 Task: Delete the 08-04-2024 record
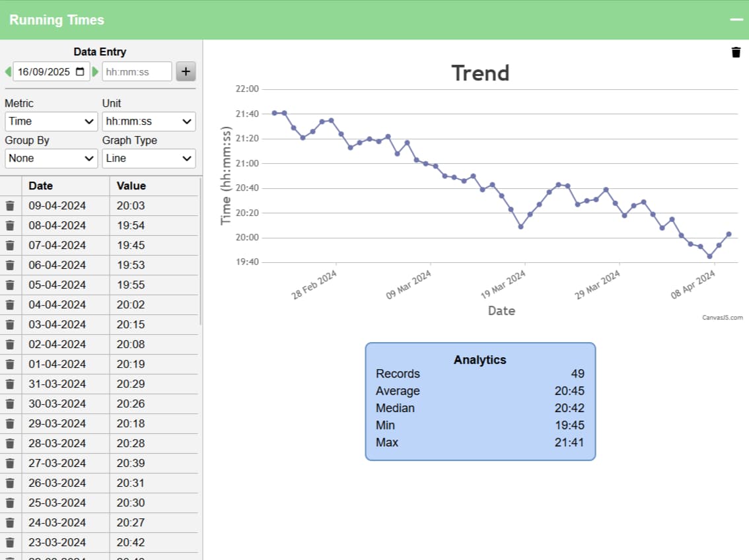(x=10, y=226)
